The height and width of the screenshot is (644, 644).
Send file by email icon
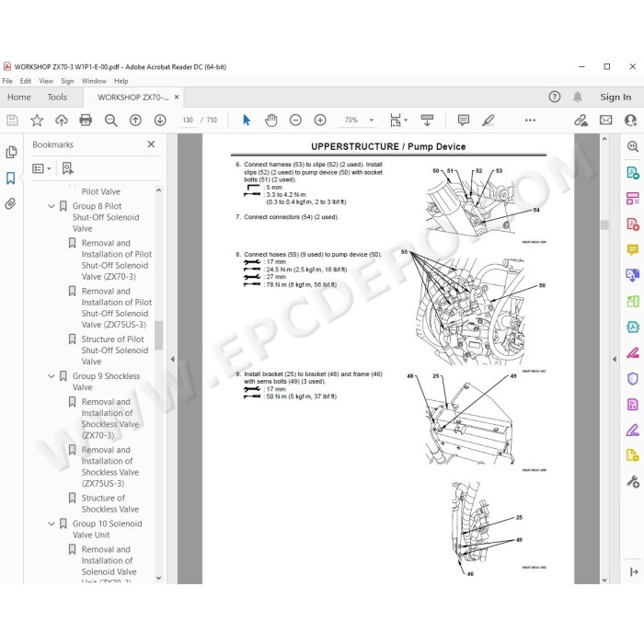(605, 120)
